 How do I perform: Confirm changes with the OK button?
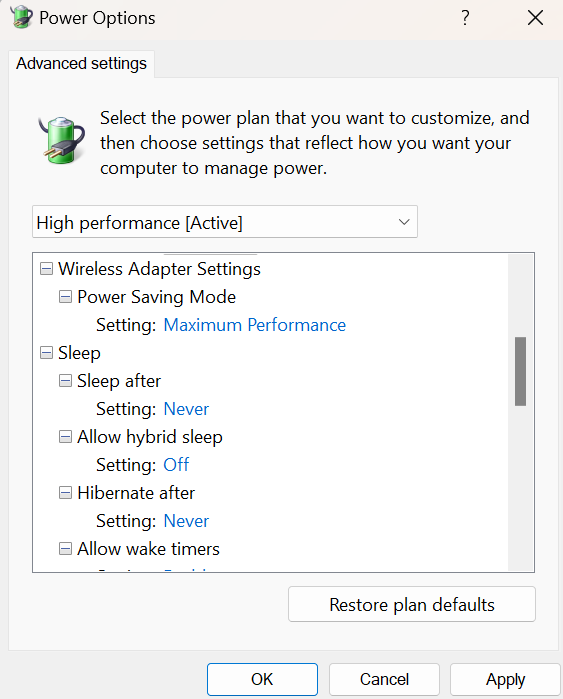point(262,679)
